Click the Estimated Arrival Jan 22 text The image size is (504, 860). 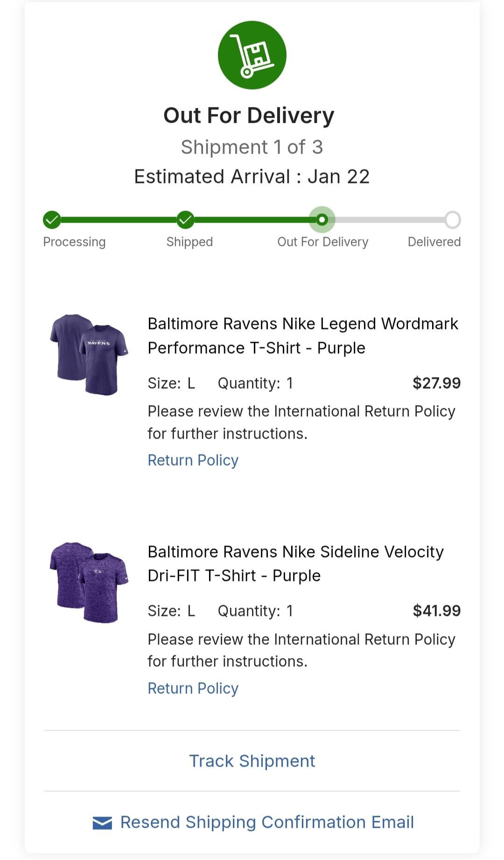pos(252,177)
